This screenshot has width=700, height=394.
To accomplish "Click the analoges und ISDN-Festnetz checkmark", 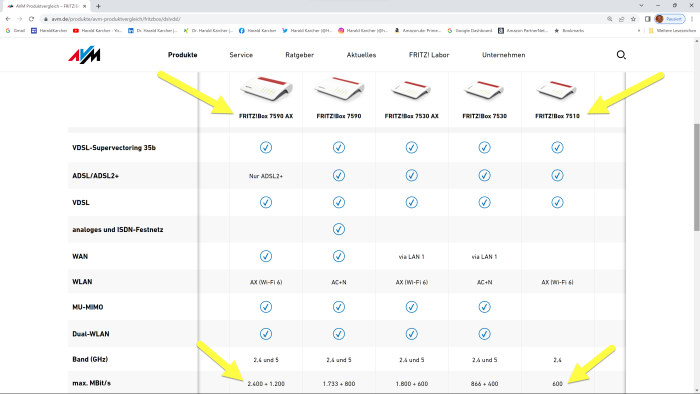I will pyautogui.click(x=339, y=229).
